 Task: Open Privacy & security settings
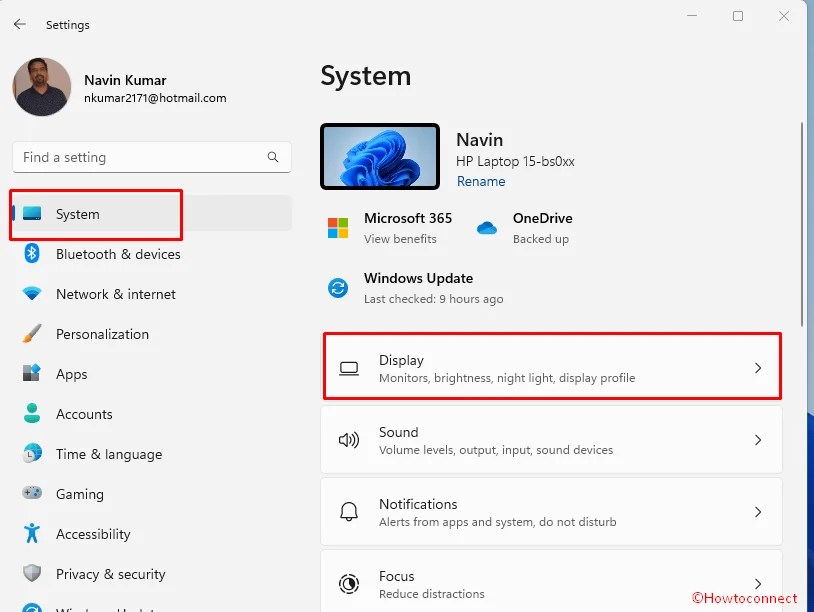(x=33, y=574)
